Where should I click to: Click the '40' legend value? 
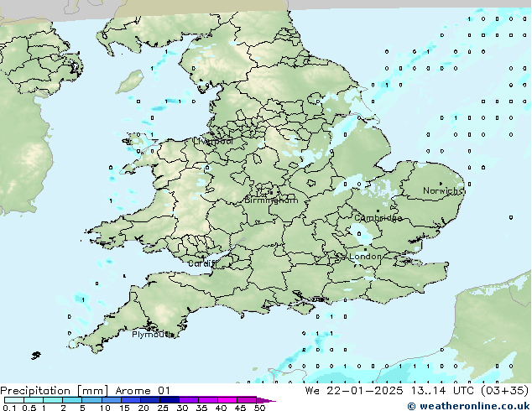(x=221, y=408)
